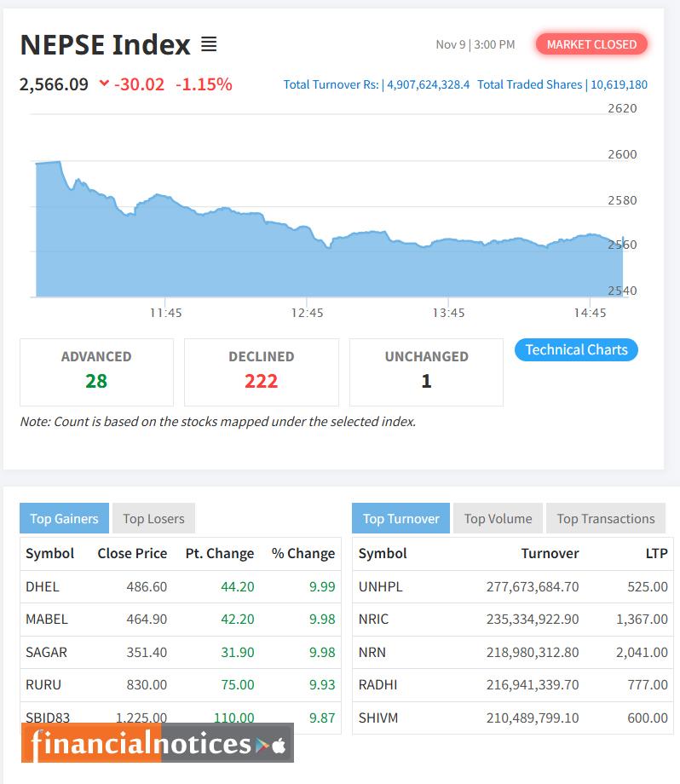Image resolution: width=680 pixels, height=784 pixels.
Task: Click the red down-arrow beside 2,566.09
Action: point(103,85)
